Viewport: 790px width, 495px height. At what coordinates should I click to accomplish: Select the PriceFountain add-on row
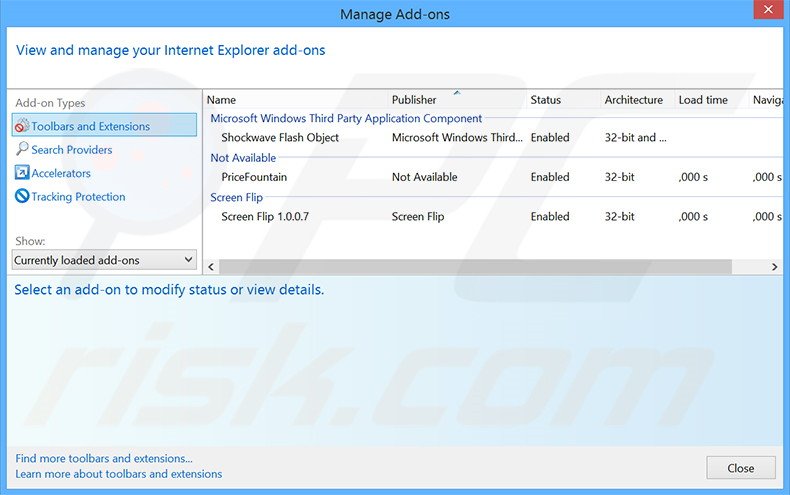(494, 177)
